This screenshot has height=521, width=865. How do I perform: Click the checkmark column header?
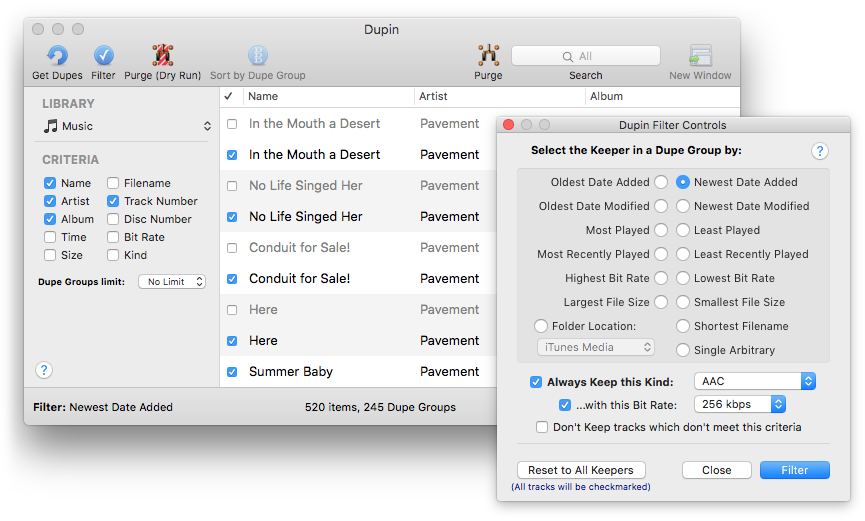[228, 96]
